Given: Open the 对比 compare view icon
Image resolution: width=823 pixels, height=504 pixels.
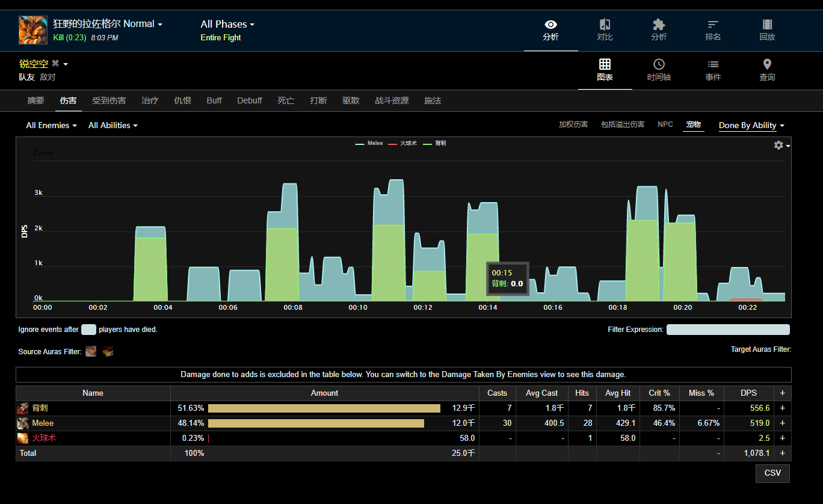Looking at the screenshot, I should [605, 25].
